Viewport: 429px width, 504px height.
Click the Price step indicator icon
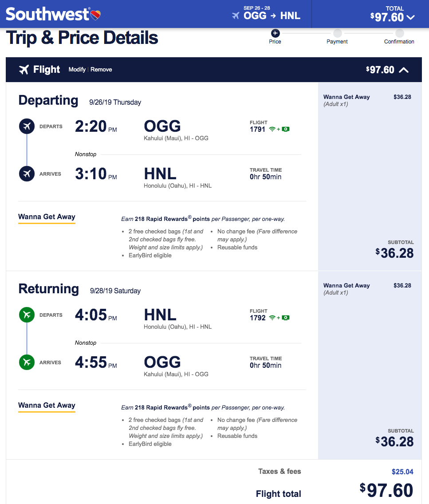(x=275, y=33)
